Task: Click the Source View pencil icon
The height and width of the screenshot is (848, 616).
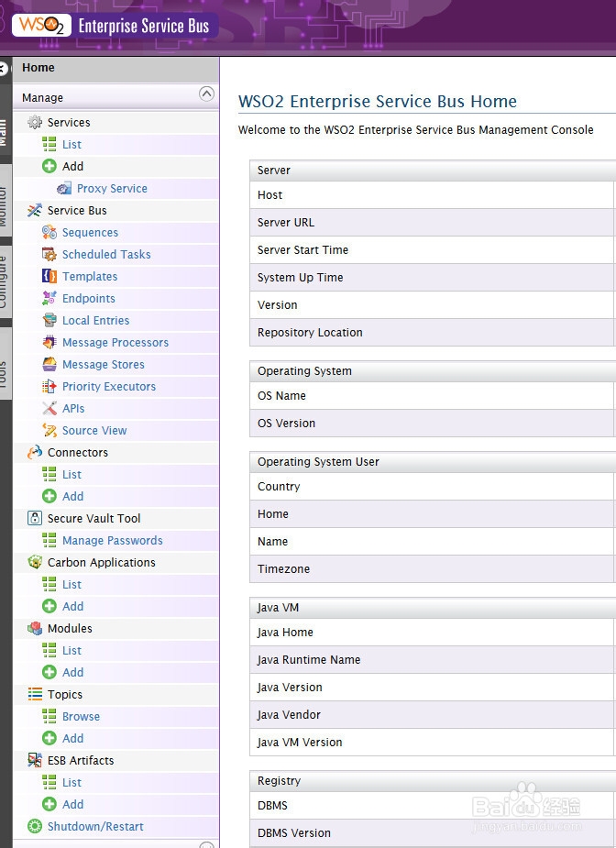Action: pos(49,431)
